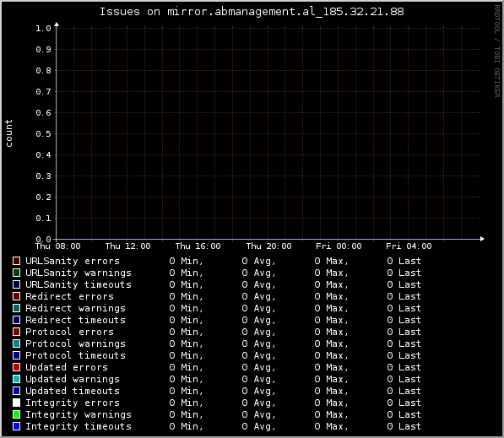Click the Thu 20:00 time axis label
The height and width of the screenshot is (438, 504).
268,246
